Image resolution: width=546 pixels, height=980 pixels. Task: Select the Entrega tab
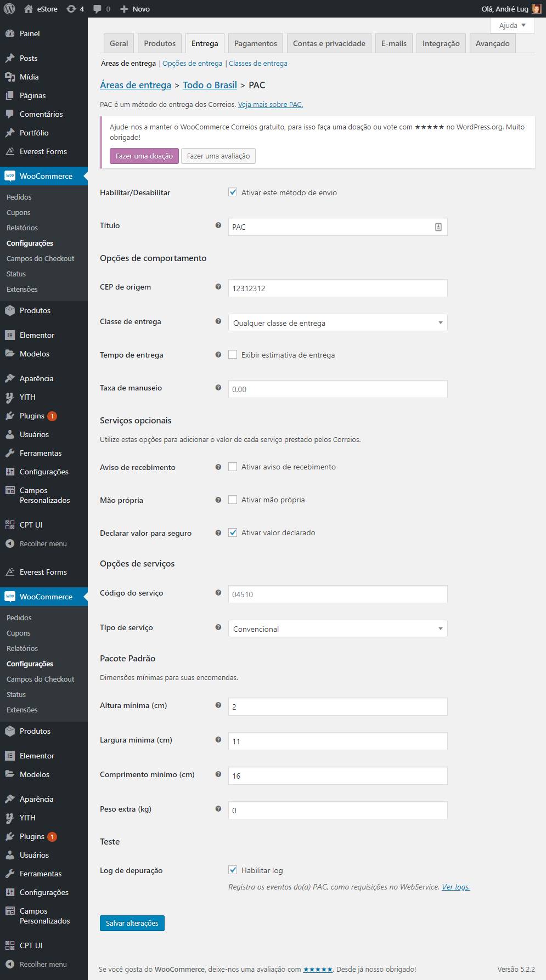tap(205, 43)
